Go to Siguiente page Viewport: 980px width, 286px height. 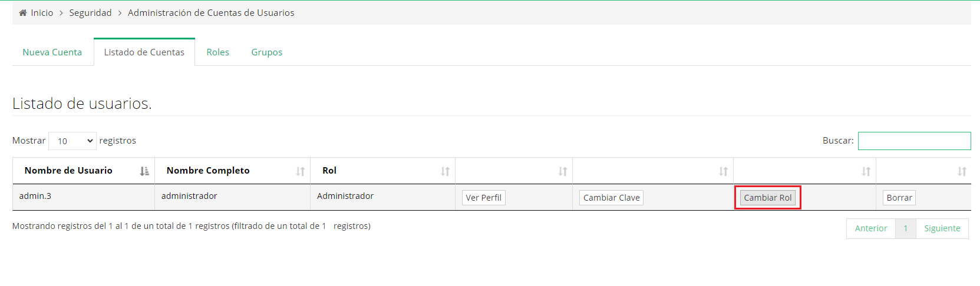(x=942, y=228)
